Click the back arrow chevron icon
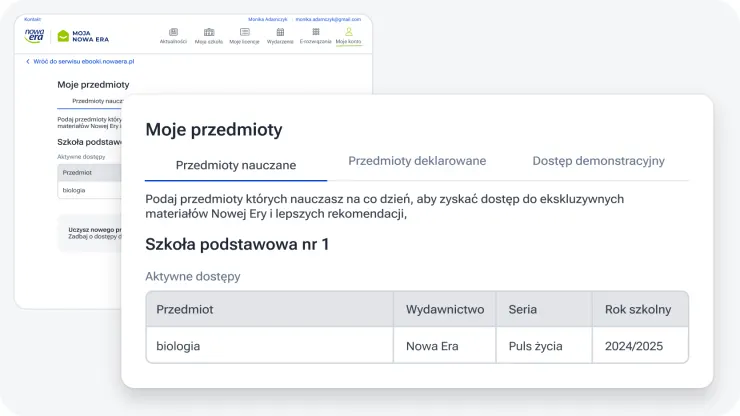The image size is (740, 416). coord(27,62)
